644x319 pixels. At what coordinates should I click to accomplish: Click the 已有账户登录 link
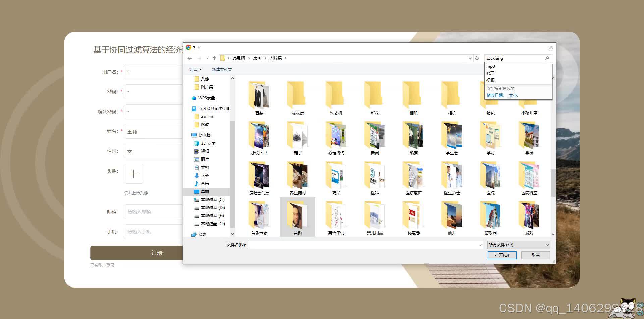click(102, 265)
